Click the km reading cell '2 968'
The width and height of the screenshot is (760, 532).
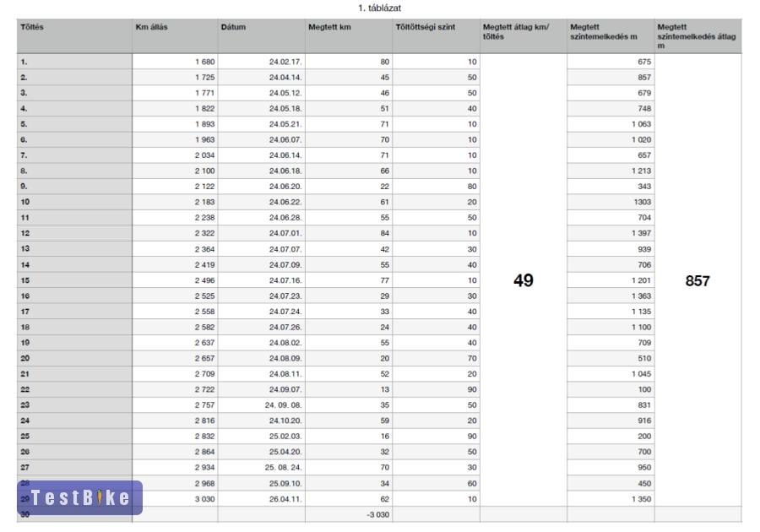point(175,483)
